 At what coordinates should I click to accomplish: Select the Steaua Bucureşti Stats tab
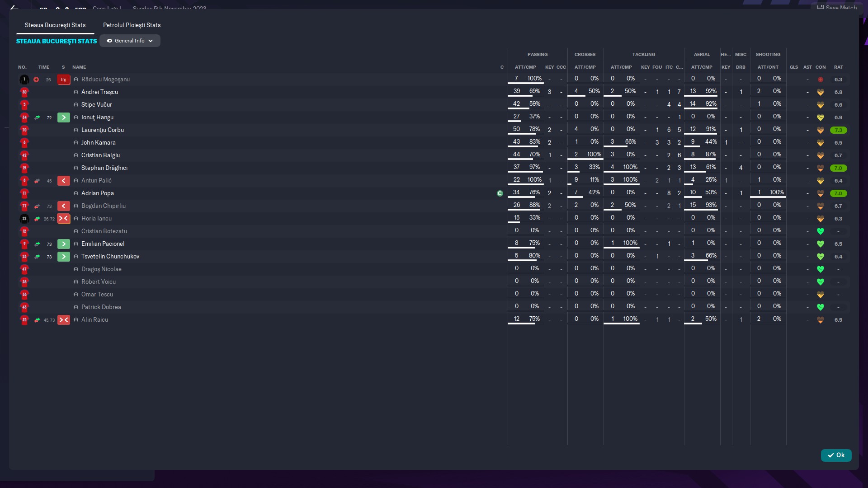[x=55, y=25]
